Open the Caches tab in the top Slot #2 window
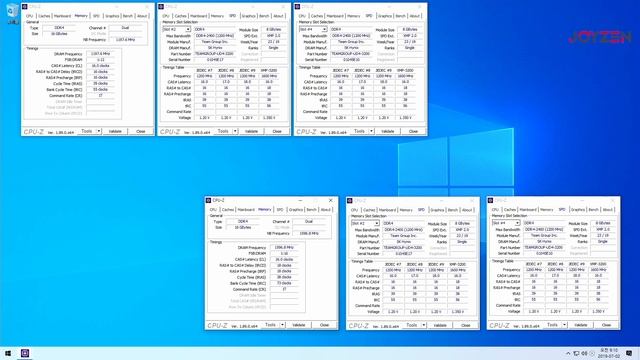This screenshot has height=360, width=640. point(180,16)
